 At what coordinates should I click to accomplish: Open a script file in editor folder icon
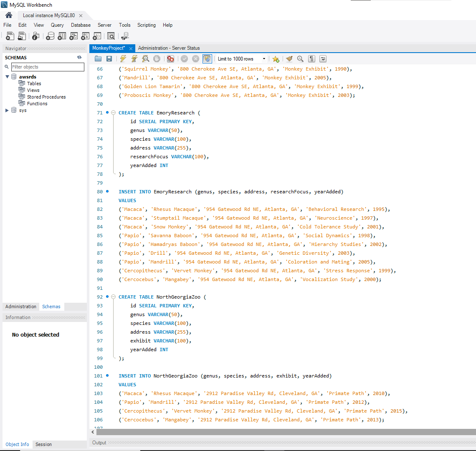[98, 58]
